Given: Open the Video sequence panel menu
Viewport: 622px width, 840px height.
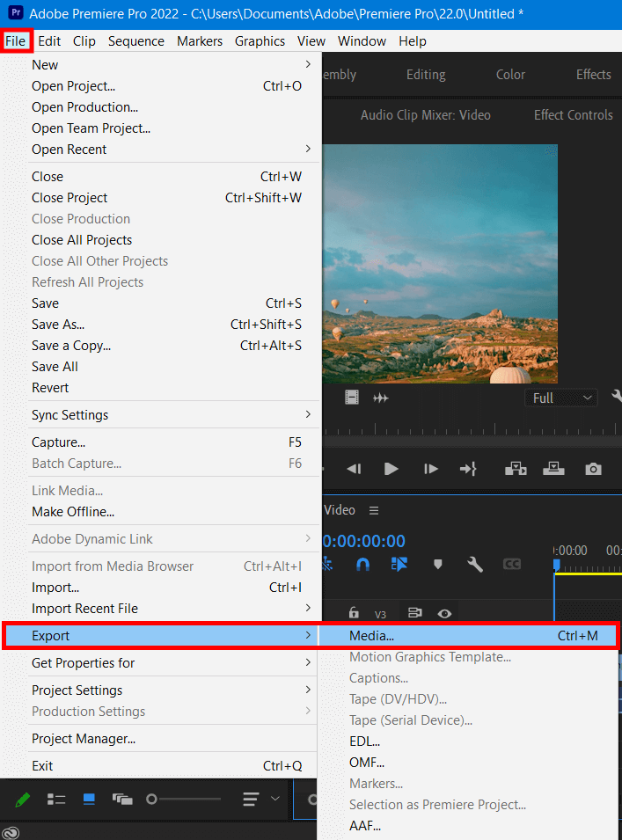Looking at the screenshot, I should coord(374,510).
